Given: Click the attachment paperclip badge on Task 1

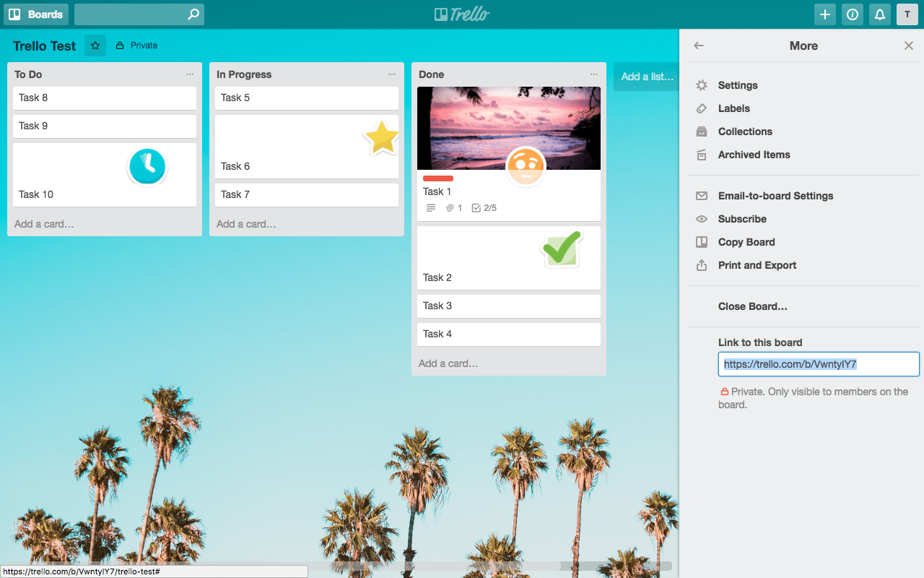Looking at the screenshot, I should coord(454,208).
